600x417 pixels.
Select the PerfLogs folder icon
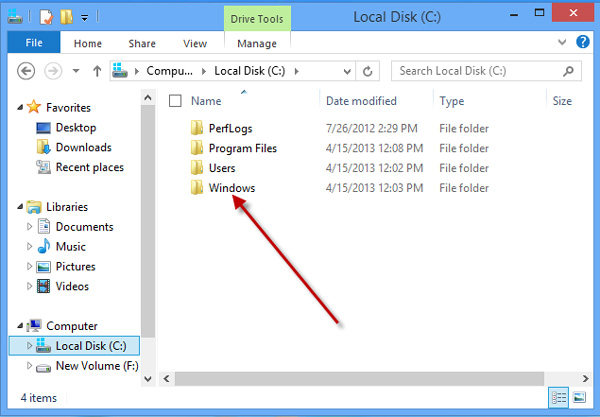coord(197,128)
